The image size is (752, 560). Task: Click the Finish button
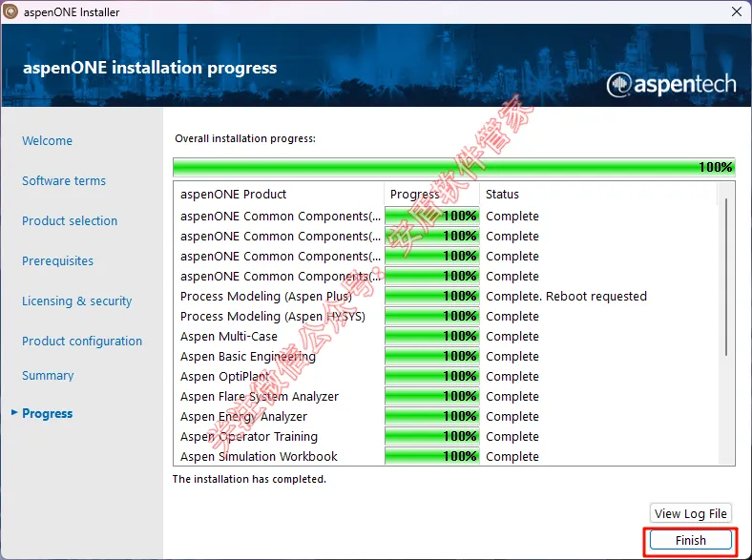pos(690,540)
